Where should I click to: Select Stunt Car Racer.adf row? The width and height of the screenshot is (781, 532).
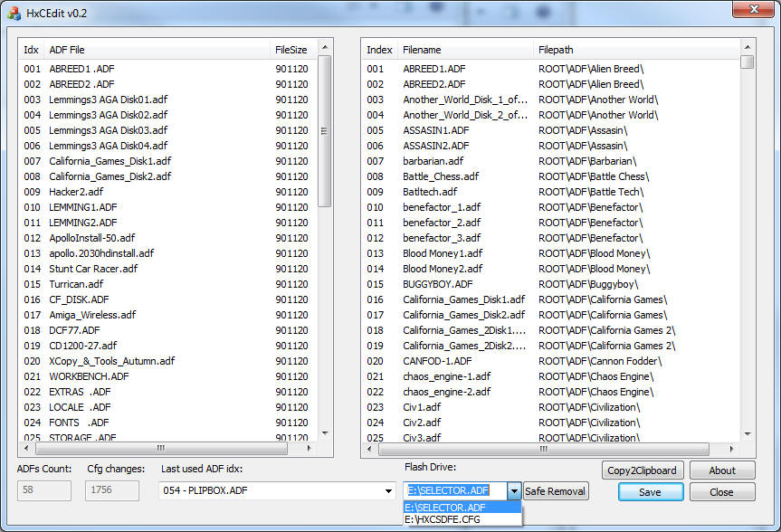click(167, 269)
